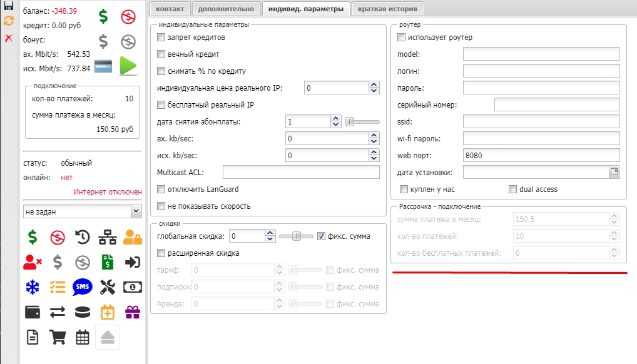This screenshot has width=637, height=364.
Task: Open the SMS message icon
Action: pos(83,286)
